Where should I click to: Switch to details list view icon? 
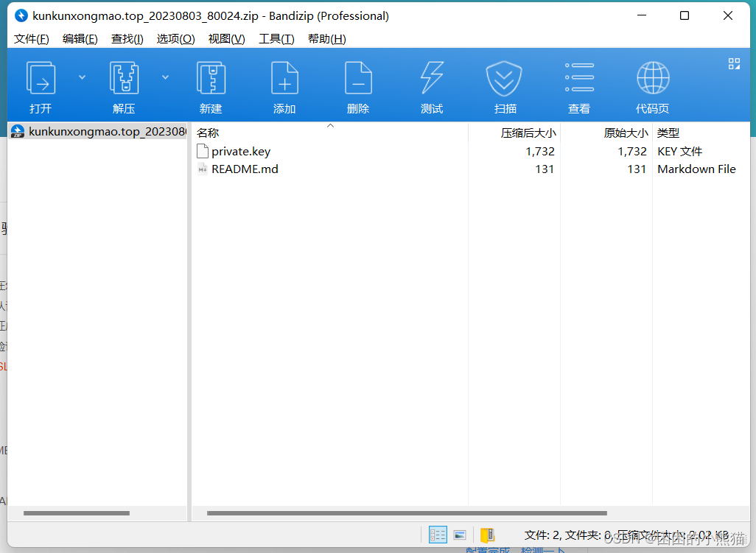click(x=438, y=535)
